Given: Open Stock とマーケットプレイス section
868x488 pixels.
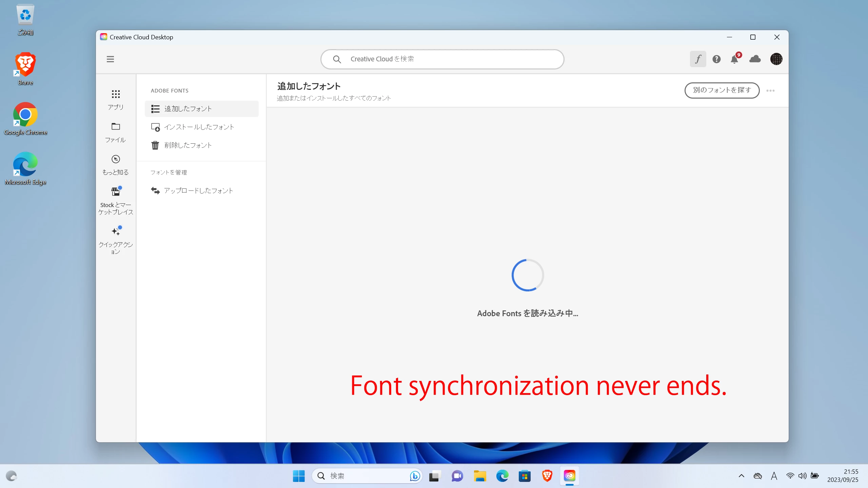Looking at the screenshot, I should 116,201.
